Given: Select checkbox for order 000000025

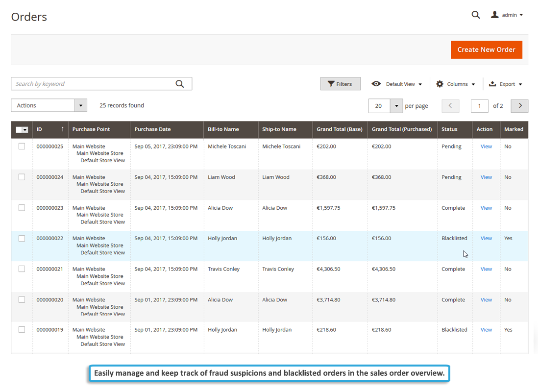Looking at the screenshot, I should click(x=22, y=146).
